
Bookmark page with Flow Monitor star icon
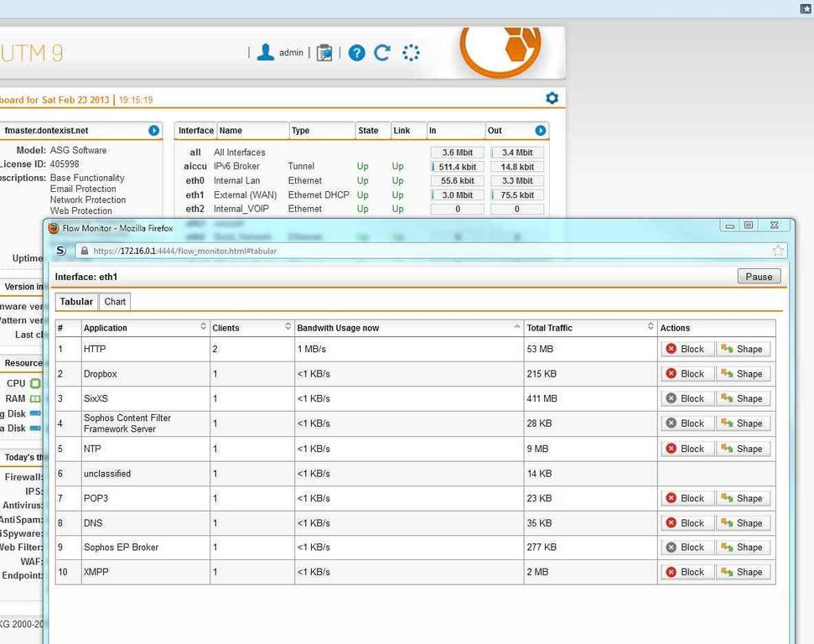point(778,251)
